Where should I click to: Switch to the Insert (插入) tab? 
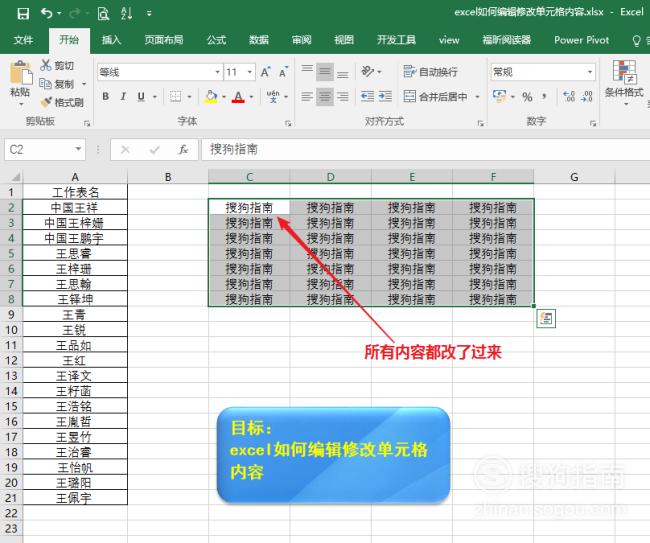(x=111, y=40)
